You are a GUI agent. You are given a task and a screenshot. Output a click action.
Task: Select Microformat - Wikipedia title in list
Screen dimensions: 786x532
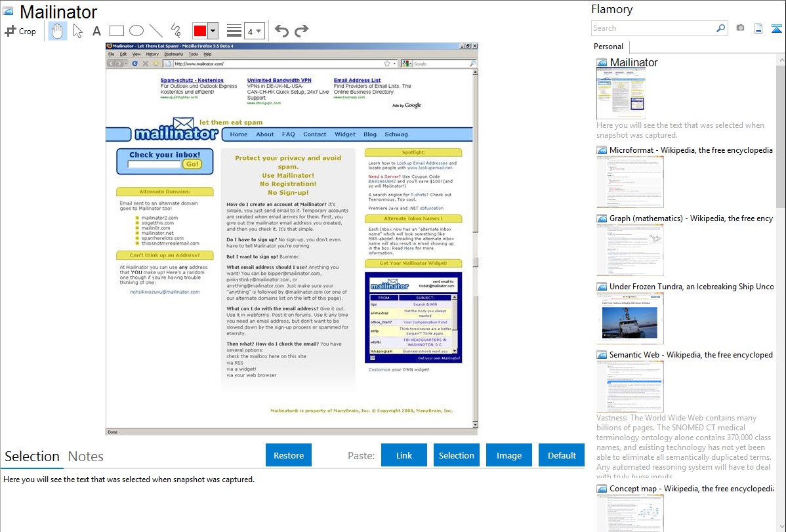(x=691, y=150)
